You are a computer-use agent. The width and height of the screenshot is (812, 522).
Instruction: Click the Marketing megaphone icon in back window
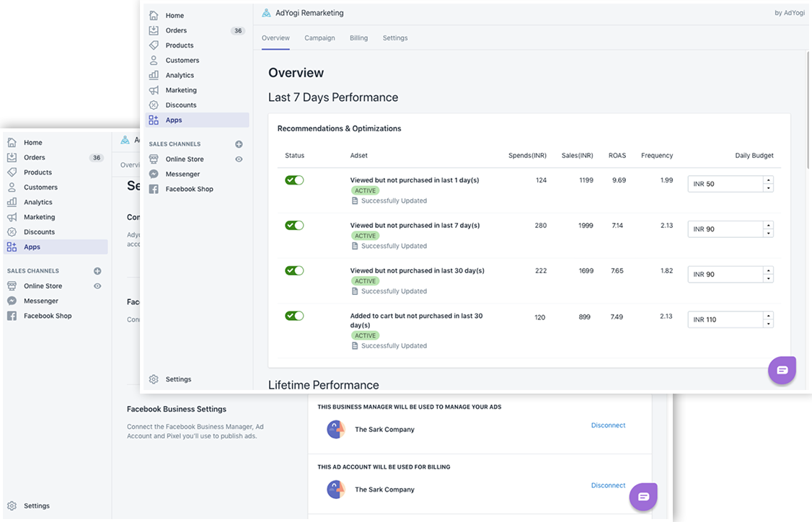click(12, 217)
